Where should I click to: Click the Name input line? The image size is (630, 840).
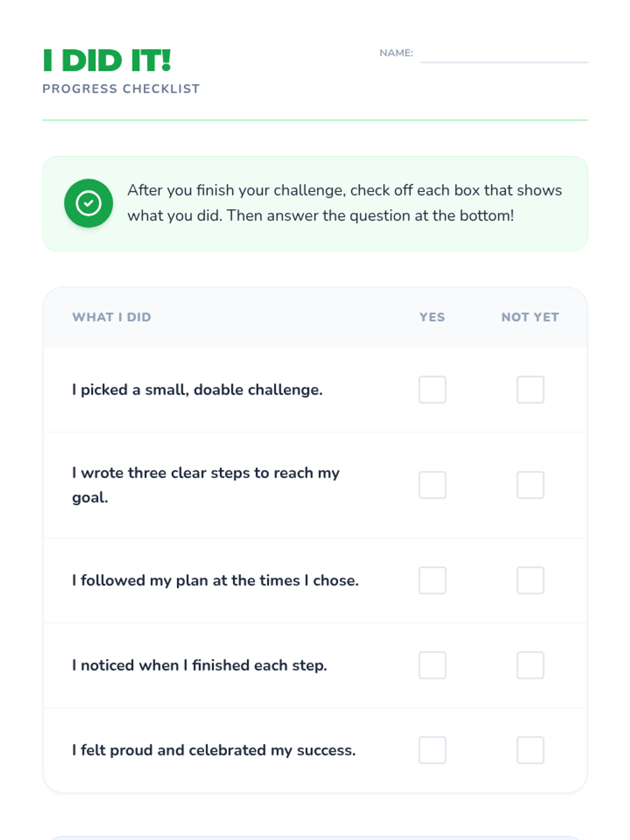click(x=503, y=54)
